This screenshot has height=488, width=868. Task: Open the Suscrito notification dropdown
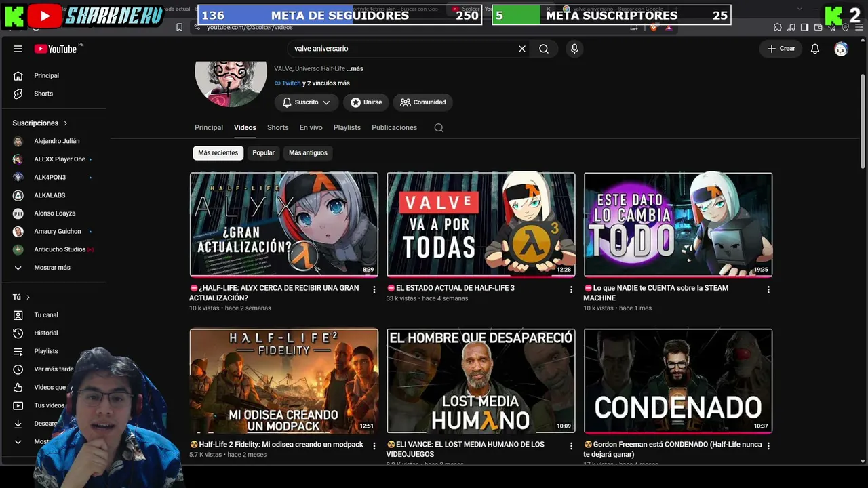coord(306,102)
